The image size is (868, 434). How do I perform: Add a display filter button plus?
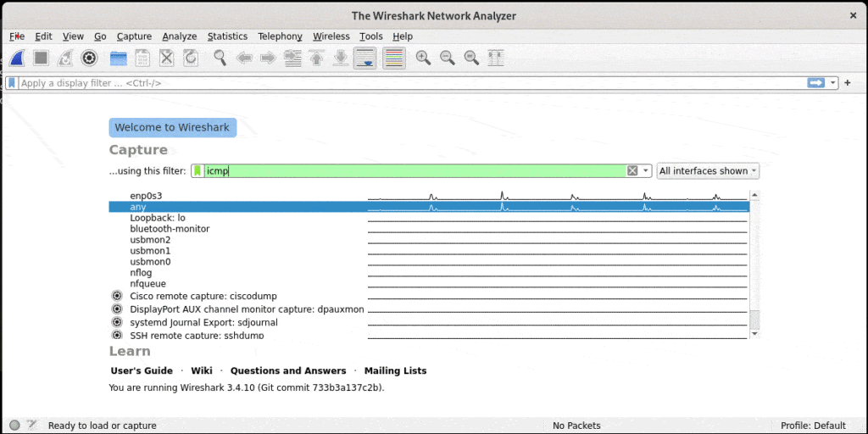tap(847, 83)
